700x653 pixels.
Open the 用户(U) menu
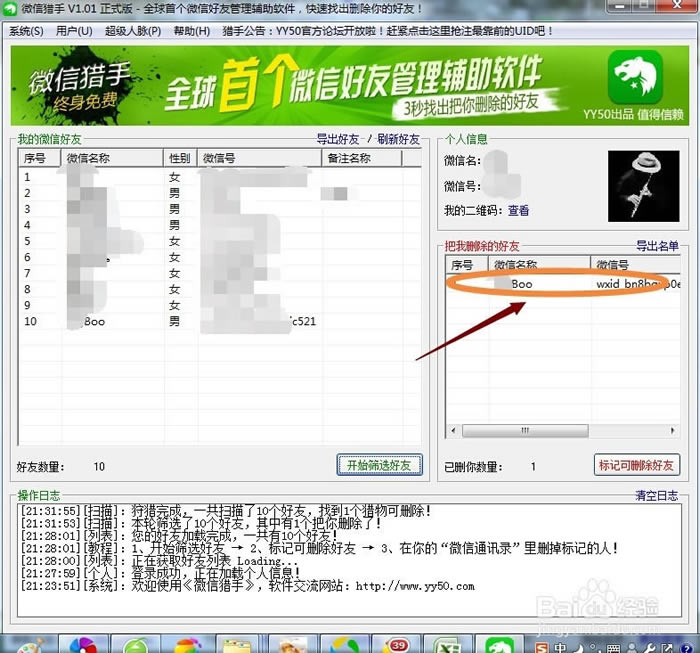[x=74, y=31]
